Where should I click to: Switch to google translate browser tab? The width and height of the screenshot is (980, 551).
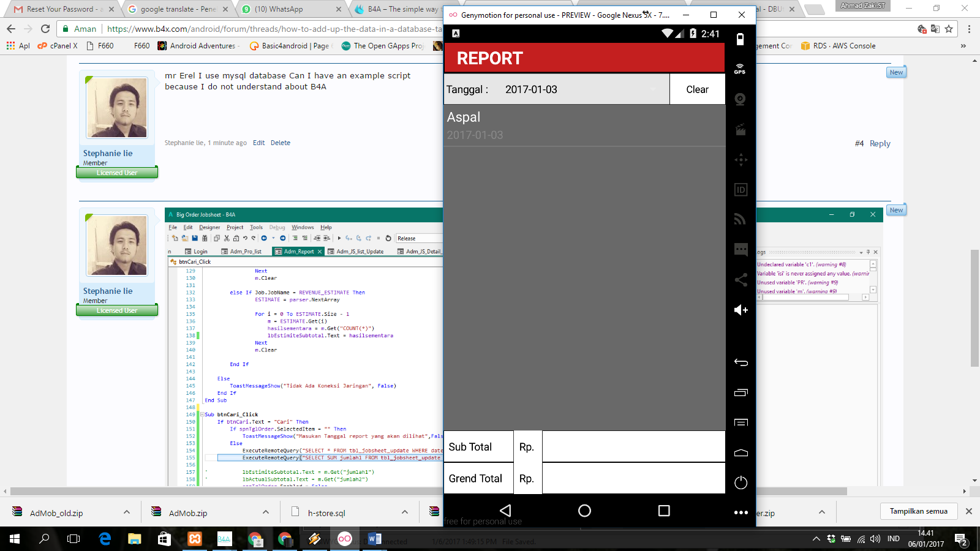click(178, 9)
